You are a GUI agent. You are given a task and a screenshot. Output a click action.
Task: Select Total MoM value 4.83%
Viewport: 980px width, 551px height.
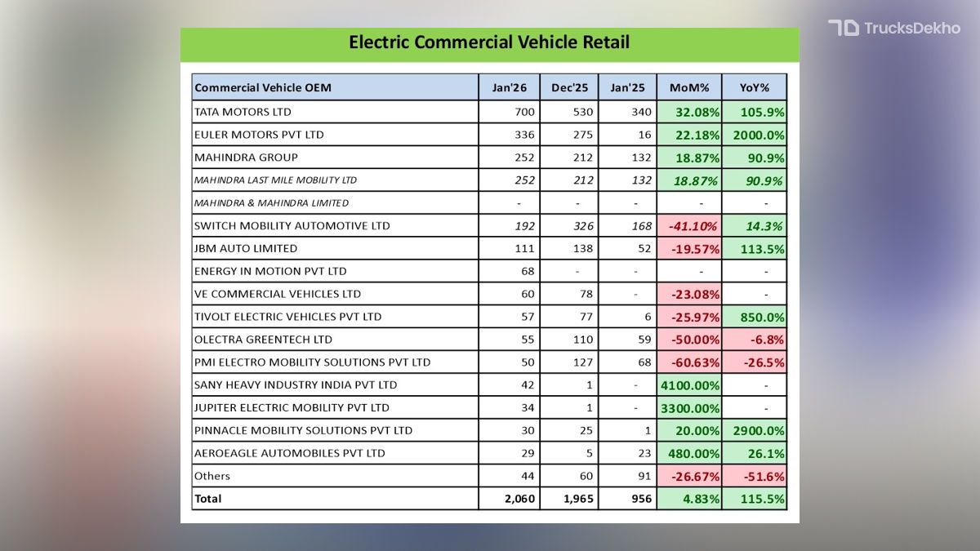point(702,499)
